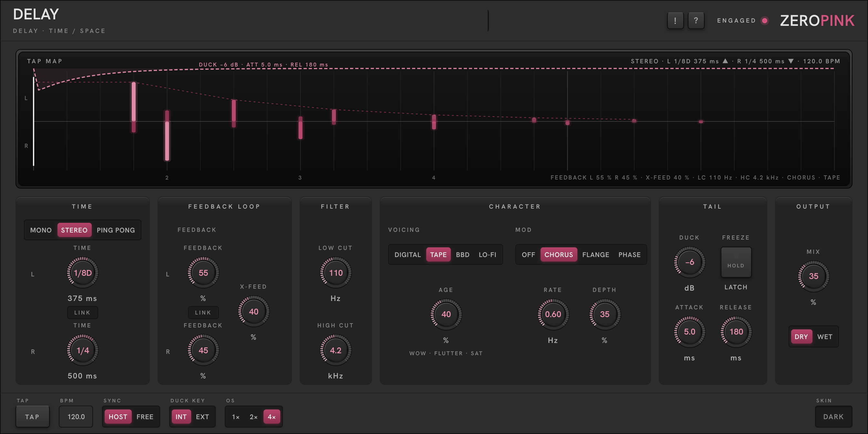868x434 pixels.
Task: Choose TAPE voicing
Action: (x=439, y=255)
